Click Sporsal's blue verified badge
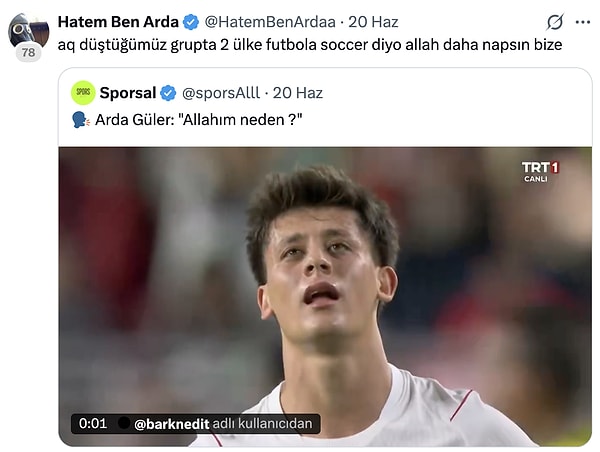The width and height of the screenshot is (600, 452). [168, 93]
